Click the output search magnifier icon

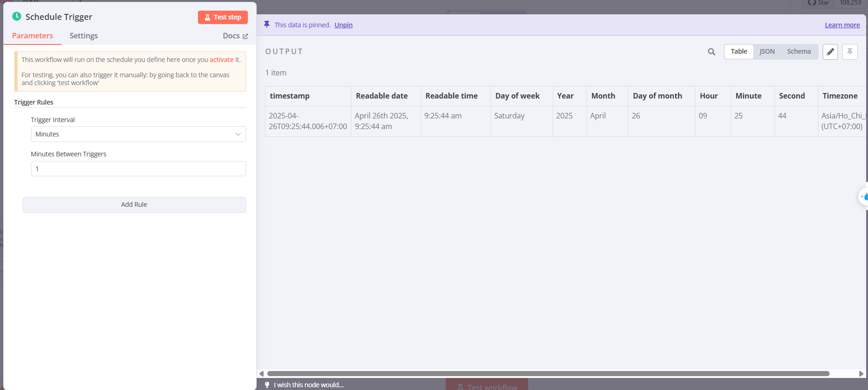(712, 52)
